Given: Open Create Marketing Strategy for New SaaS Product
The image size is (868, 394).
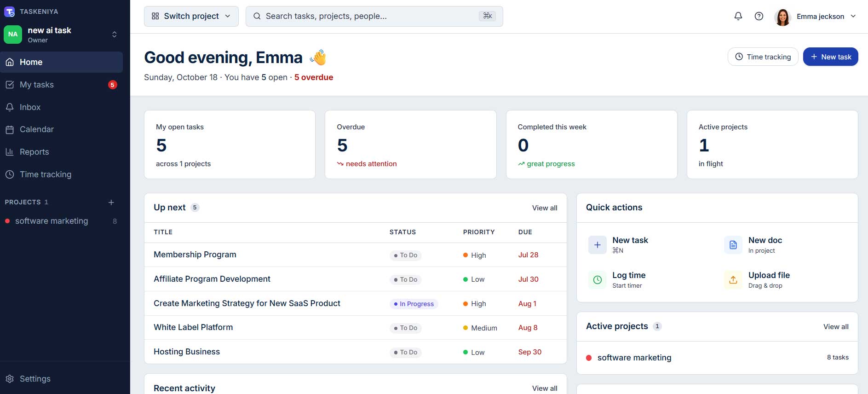Looking at the screenshot, I should (247, 303).
